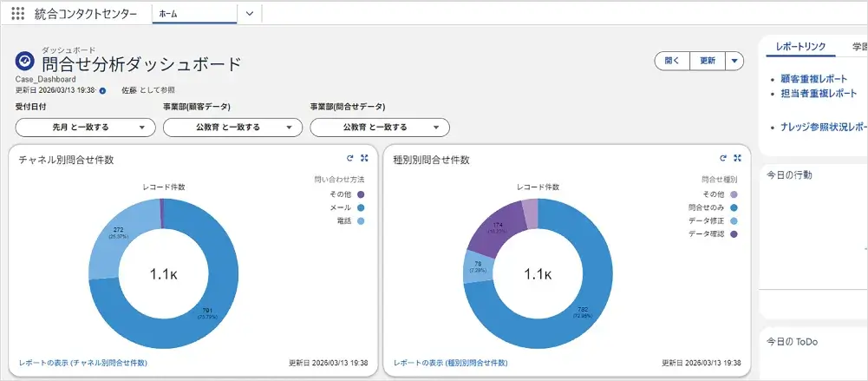Open the ナレッジ参照状況レポート link
Viewport: 868px width, 381px height.
pyautogui.click(x=825, y=127)
